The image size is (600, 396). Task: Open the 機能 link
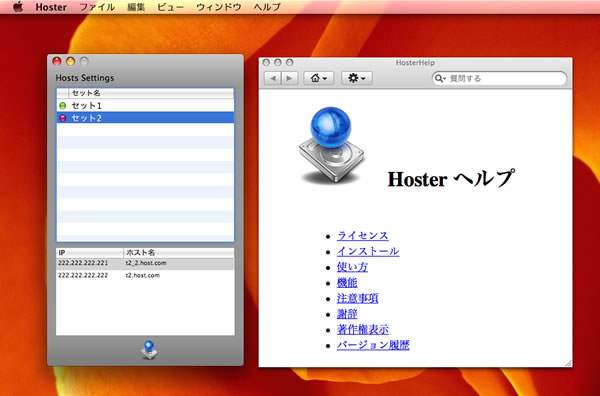(x=347, y=283)
